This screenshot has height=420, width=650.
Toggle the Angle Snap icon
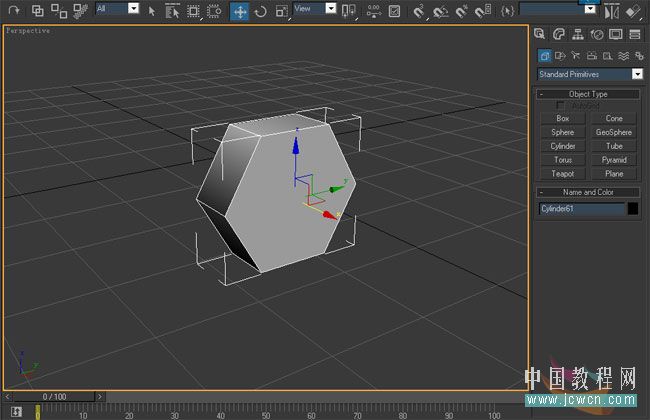[x=440, y=12]
